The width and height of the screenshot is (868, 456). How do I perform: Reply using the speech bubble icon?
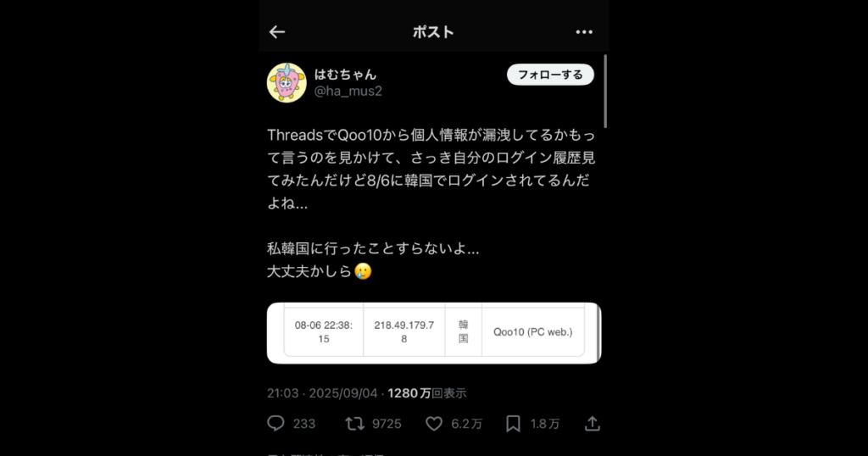275,423
